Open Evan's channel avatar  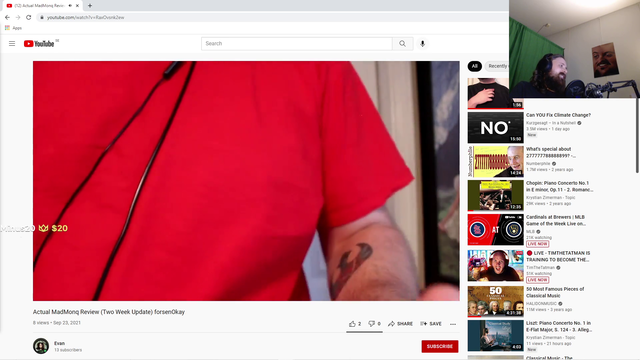[x=41, y=346]
